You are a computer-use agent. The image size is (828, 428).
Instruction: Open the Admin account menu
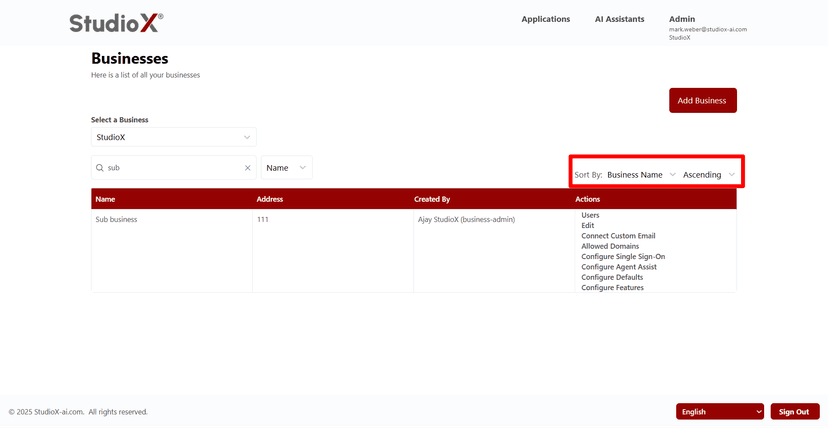click(x=682, y=19)
